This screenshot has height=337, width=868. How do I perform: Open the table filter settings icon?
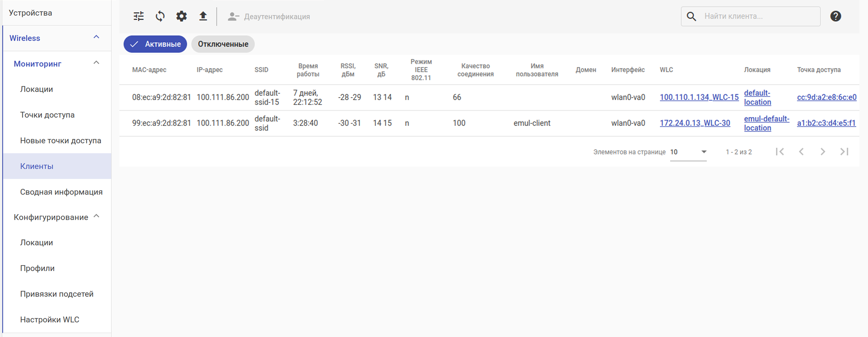tap(139, 16)
